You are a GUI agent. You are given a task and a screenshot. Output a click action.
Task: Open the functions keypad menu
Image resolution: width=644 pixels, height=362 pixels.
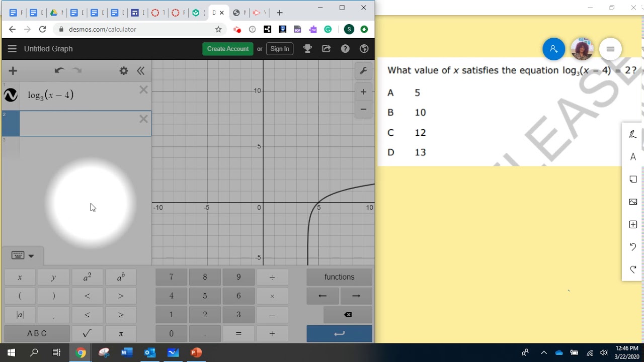340,277
